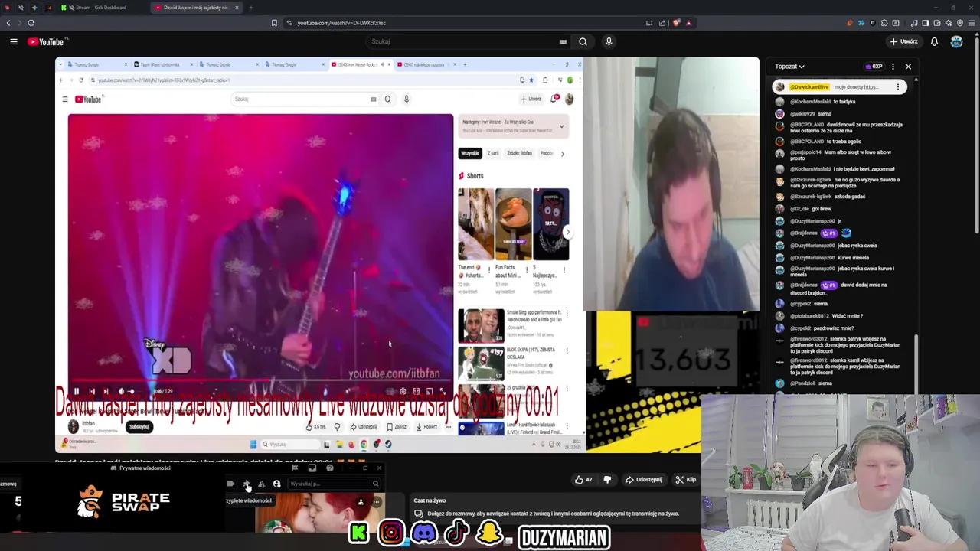Open the pinned message options menu
Viewport: 980px width, 551px height.
(897, 87)
